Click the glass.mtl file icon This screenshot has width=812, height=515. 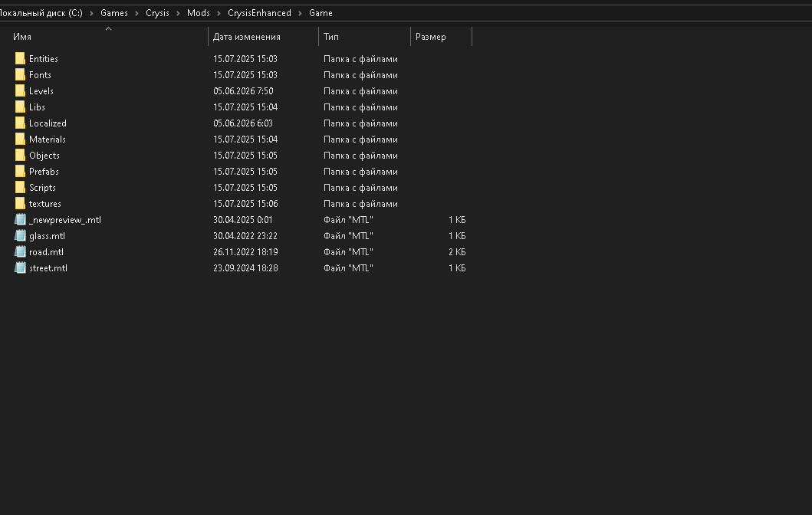point(20,235)
